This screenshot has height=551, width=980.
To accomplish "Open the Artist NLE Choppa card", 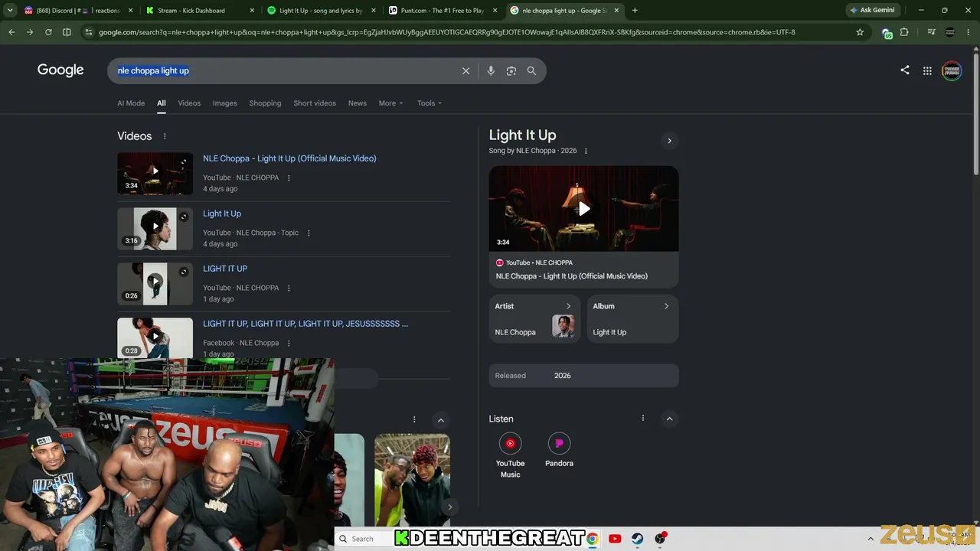I will (534, 319).
